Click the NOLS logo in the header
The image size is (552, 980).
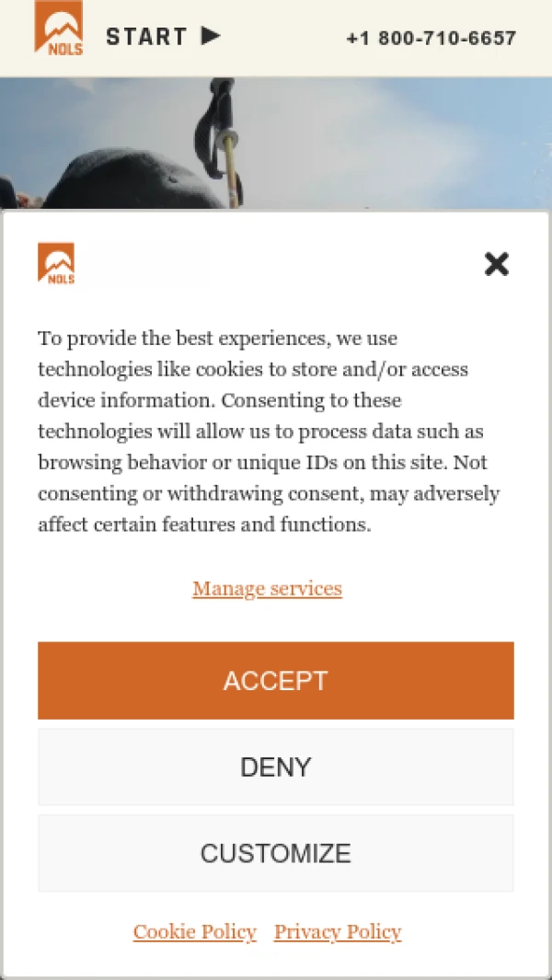(59, 28)
